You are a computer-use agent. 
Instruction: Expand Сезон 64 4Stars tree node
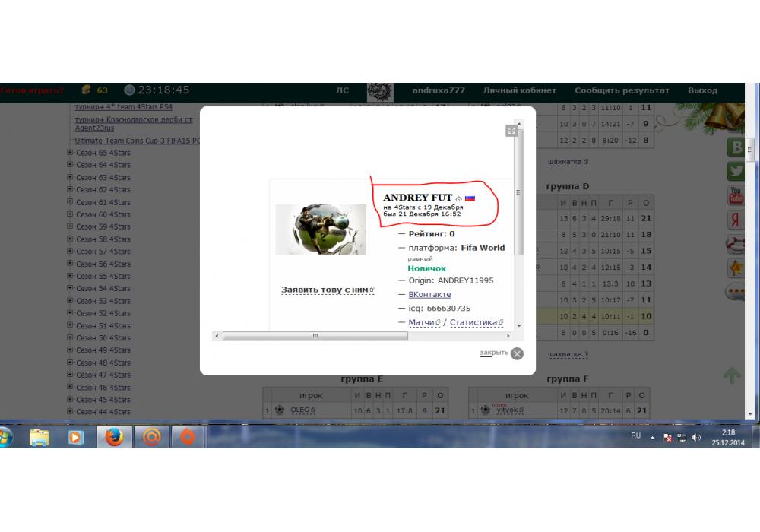pyautogui.click(x=70, y=164)
